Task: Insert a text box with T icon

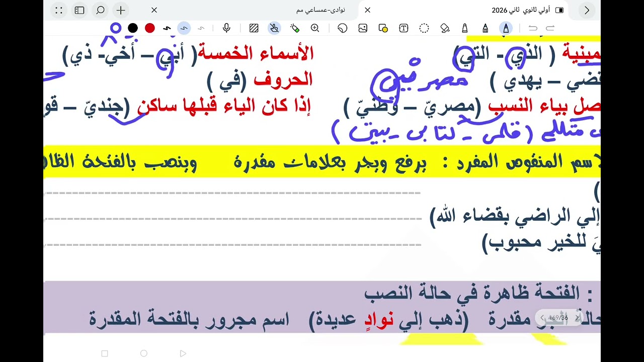Action: (404, 28)
